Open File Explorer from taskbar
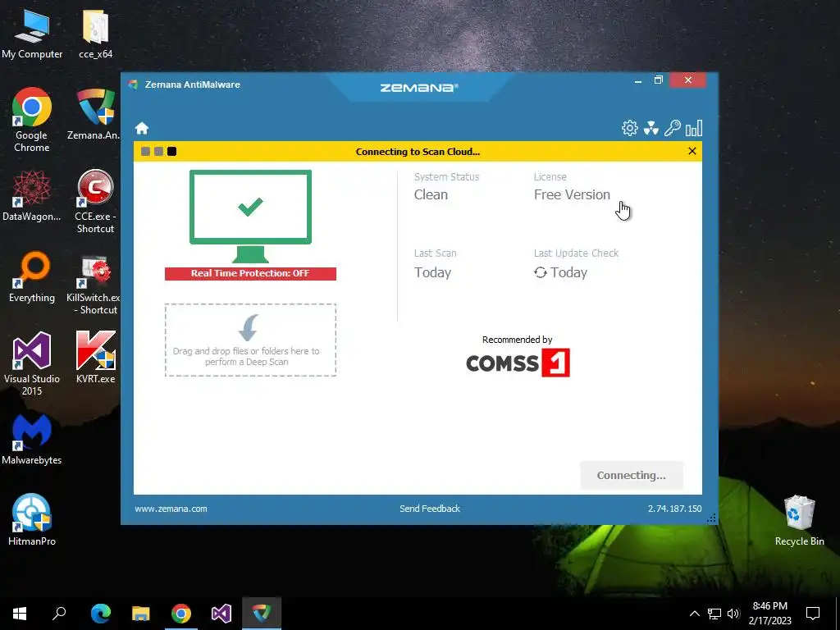Screen dimensions: 840x630 tap(141, 614)
